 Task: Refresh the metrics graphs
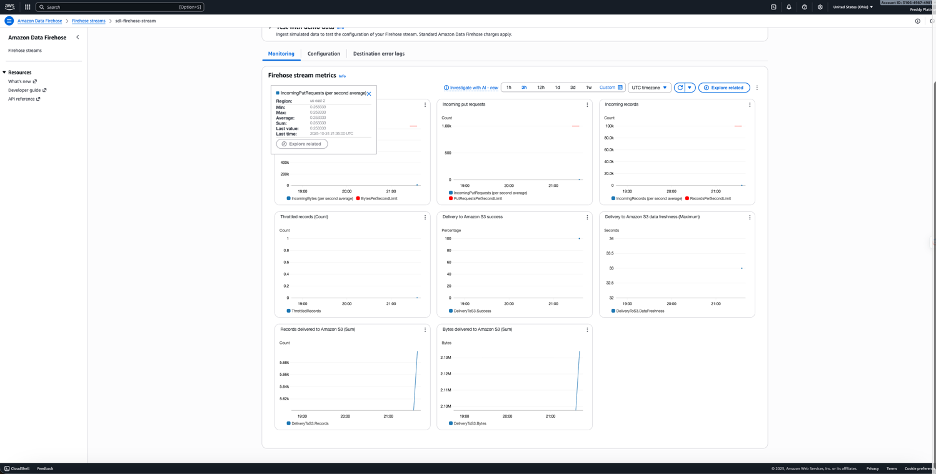pos(679,88)
